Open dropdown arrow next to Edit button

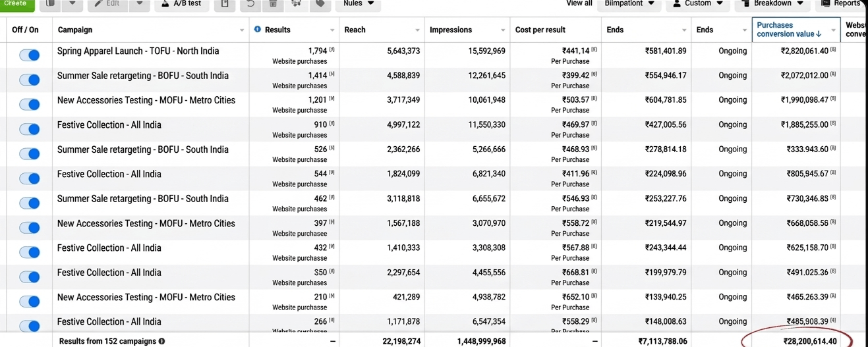point(139,4)
